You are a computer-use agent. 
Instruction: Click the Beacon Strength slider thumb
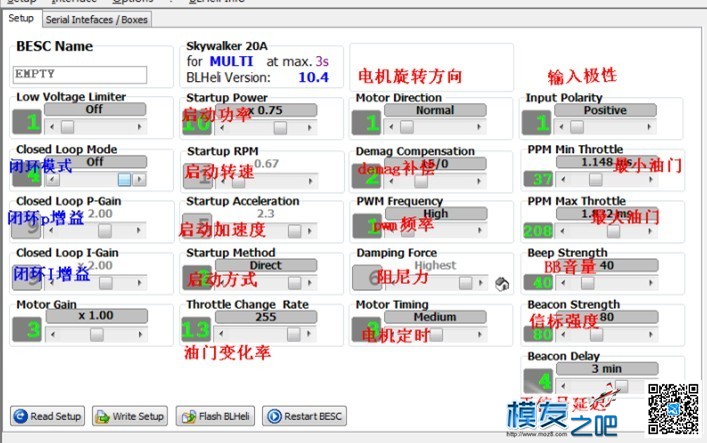pyautogui.click(x=597, y=335)
